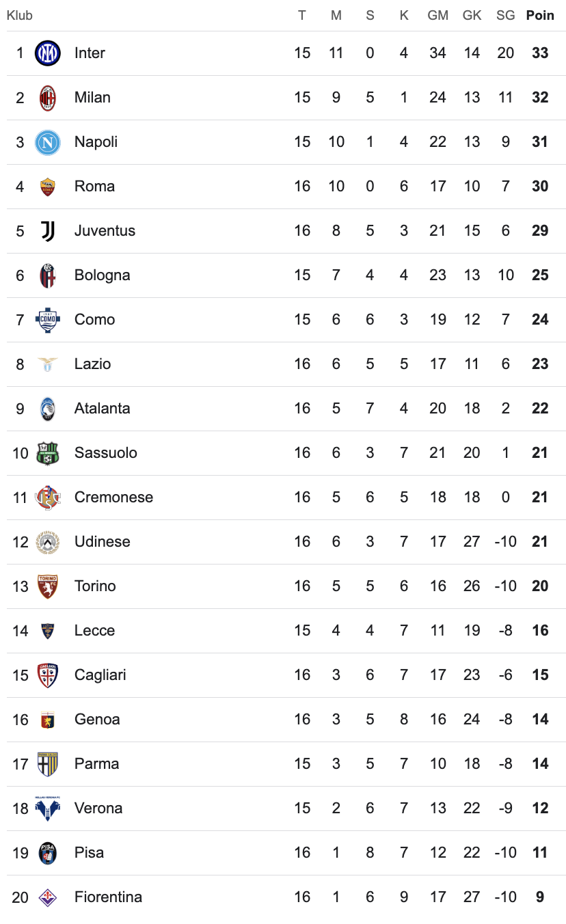Click the Como club badge
This screenshot has height=924, width=566.
click(47, 320)
